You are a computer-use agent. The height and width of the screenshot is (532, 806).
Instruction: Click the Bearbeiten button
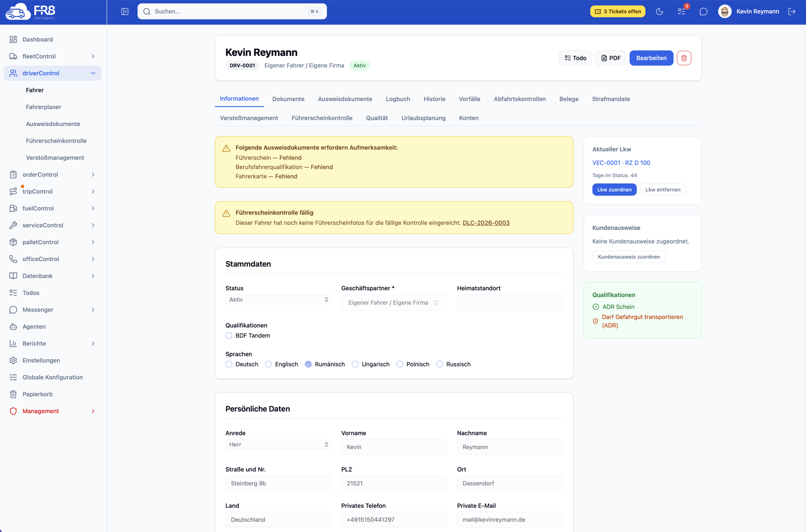point(651,58)
